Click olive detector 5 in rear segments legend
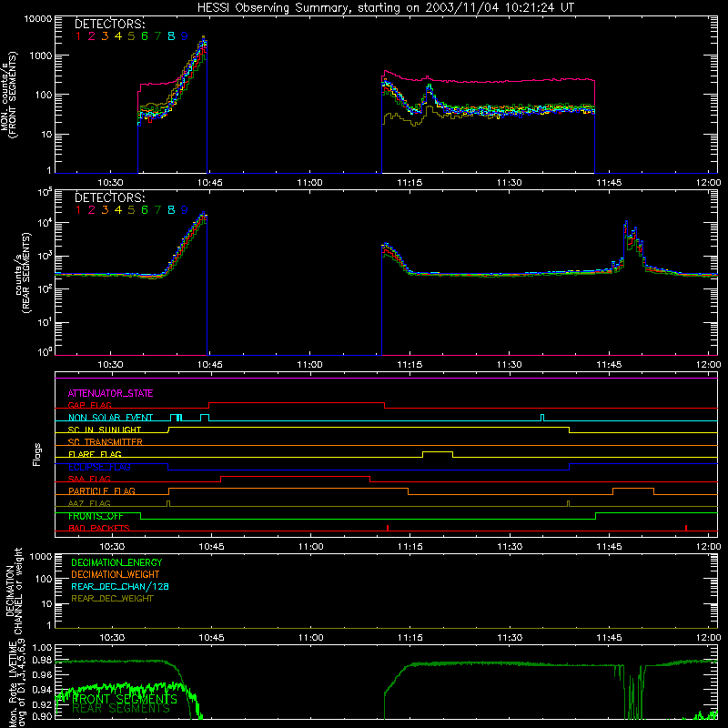 pos(131,210)
